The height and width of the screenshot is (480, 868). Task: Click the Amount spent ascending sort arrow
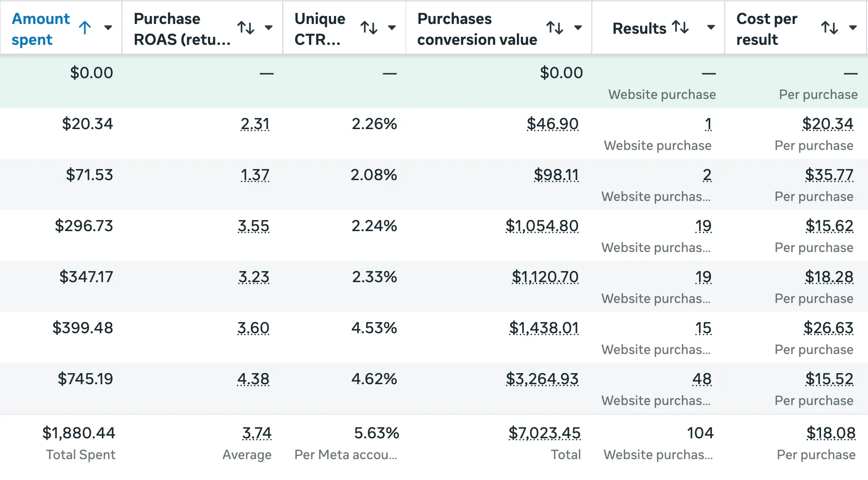(85, 28)
